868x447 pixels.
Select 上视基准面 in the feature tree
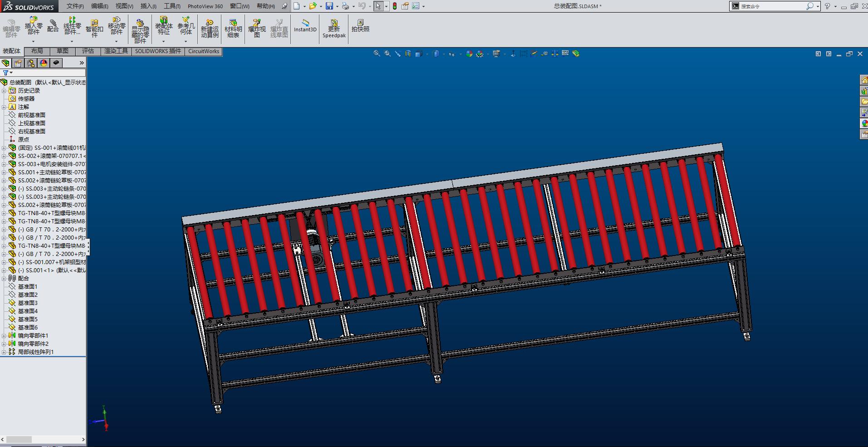tap(31, 123)
